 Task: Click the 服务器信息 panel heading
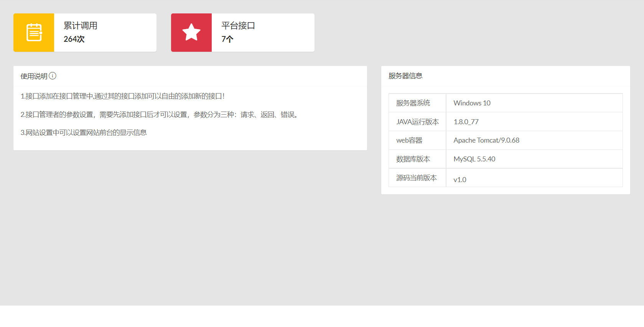coord(405,76)
